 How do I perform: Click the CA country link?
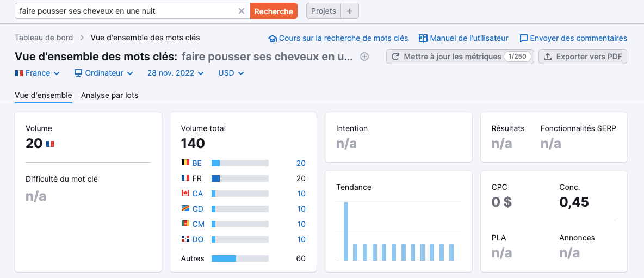point(197,194)
